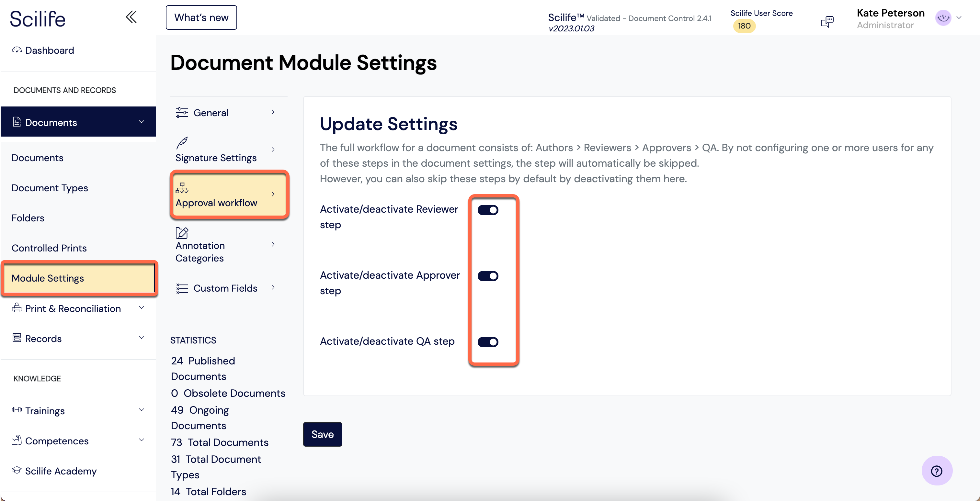Viewport: 980px width, 501px height.
Task: Disable the QA step switch
Action: pyautogui.click(x=488, y=342)
